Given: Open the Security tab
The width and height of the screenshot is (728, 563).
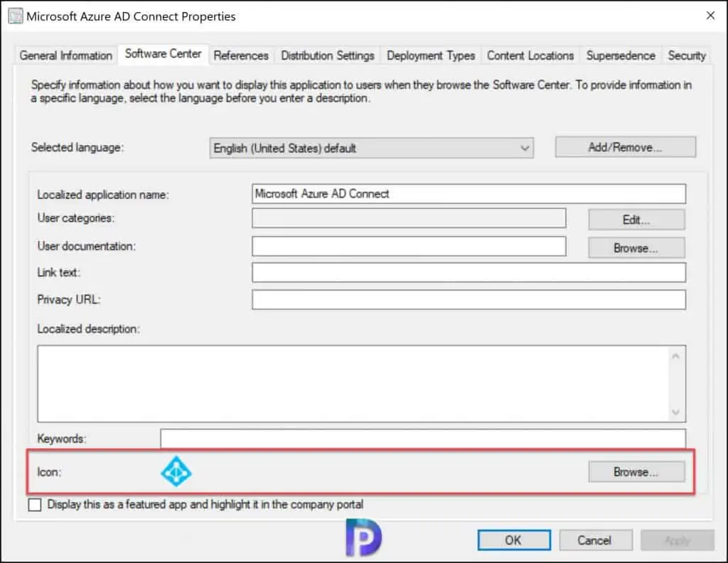Looking at the screenshot, I should pos(687,55).
